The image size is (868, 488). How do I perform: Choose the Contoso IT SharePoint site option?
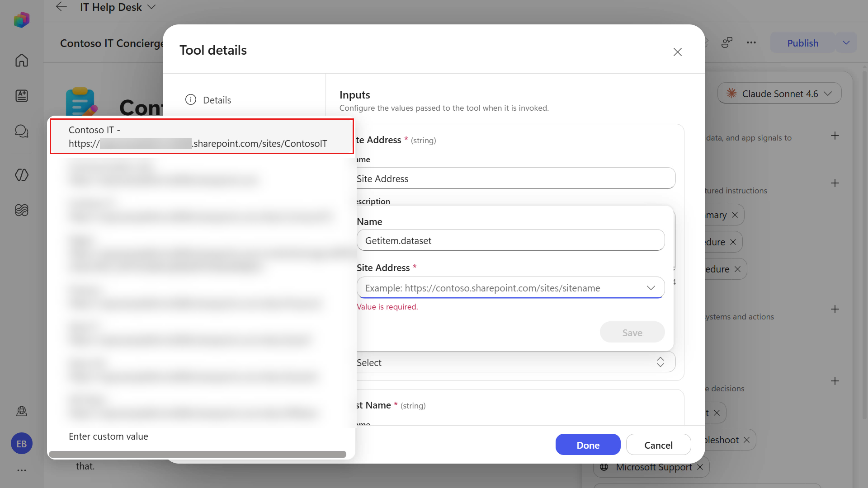click(x=202, y=136)
